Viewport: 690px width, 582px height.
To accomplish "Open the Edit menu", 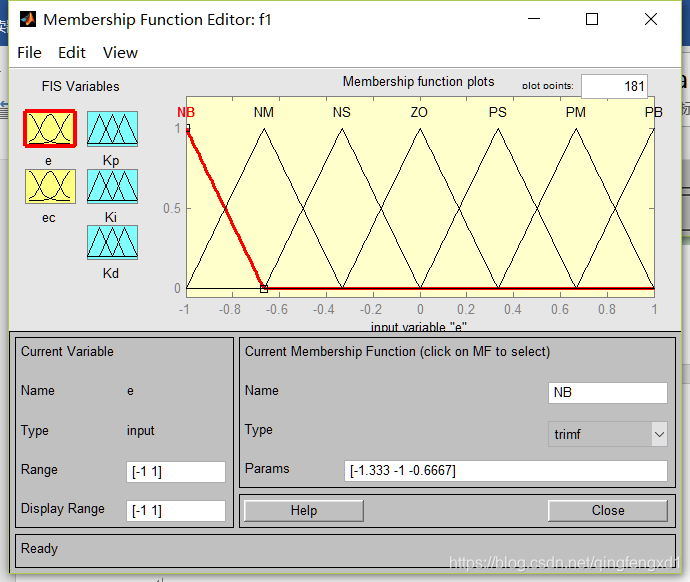I will (x=72, y=53).
